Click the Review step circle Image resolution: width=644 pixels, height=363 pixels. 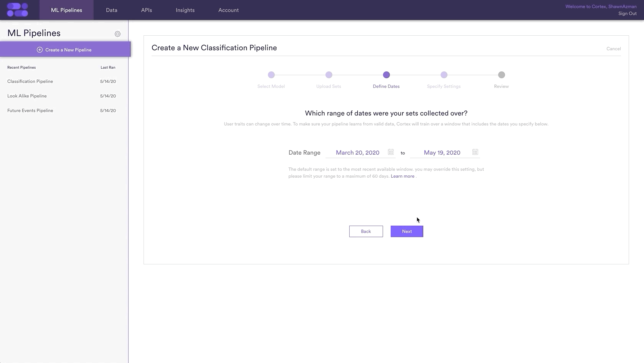click(502, 75)
